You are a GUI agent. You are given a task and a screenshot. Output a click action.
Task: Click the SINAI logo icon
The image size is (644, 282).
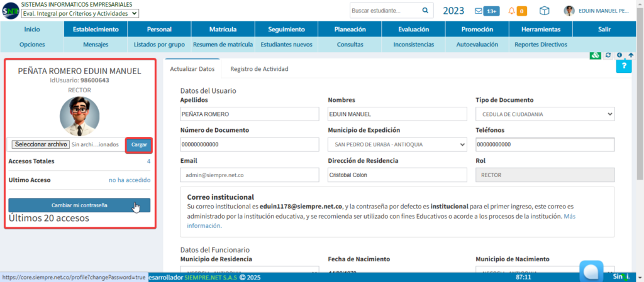pos(10,11)
